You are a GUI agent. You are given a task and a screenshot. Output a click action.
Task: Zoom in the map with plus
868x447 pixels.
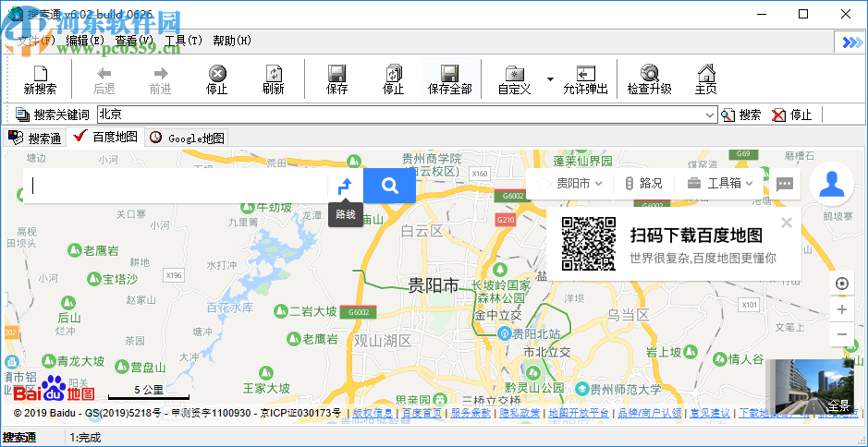[x=842, y=309]
